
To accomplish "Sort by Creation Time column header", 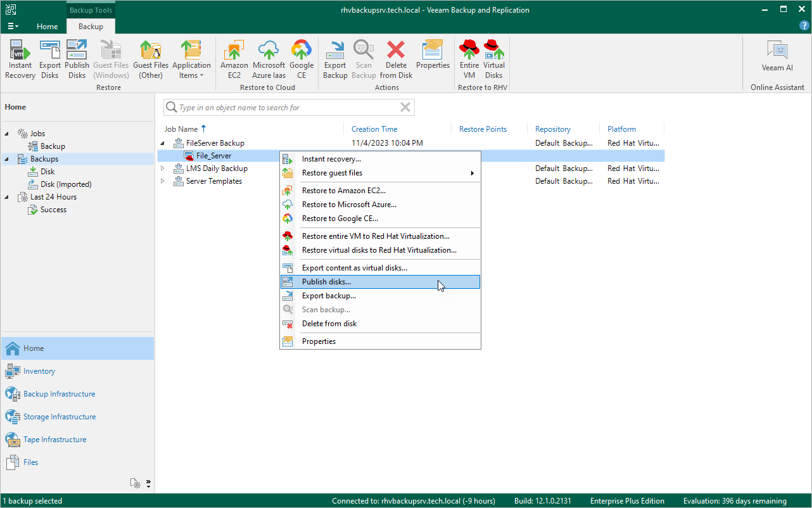I will click(x=374, y=129).
